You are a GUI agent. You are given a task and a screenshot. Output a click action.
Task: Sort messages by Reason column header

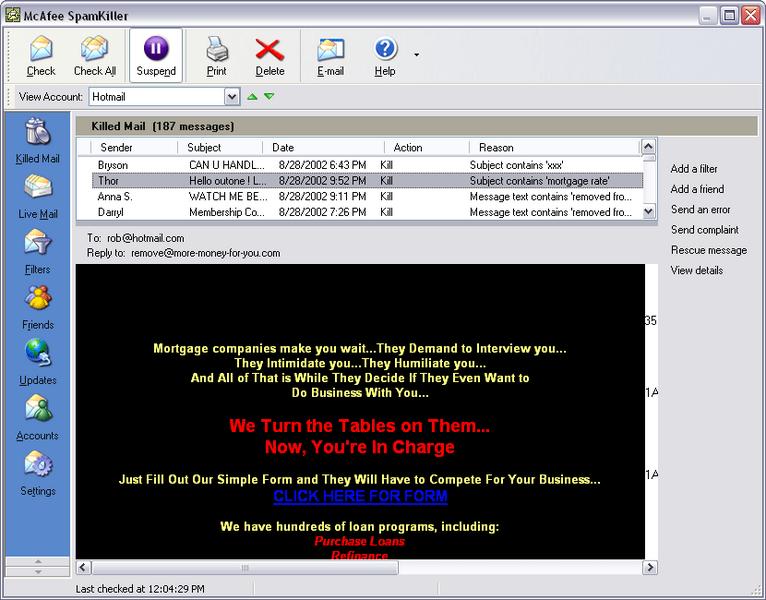[x=554, y=148]
